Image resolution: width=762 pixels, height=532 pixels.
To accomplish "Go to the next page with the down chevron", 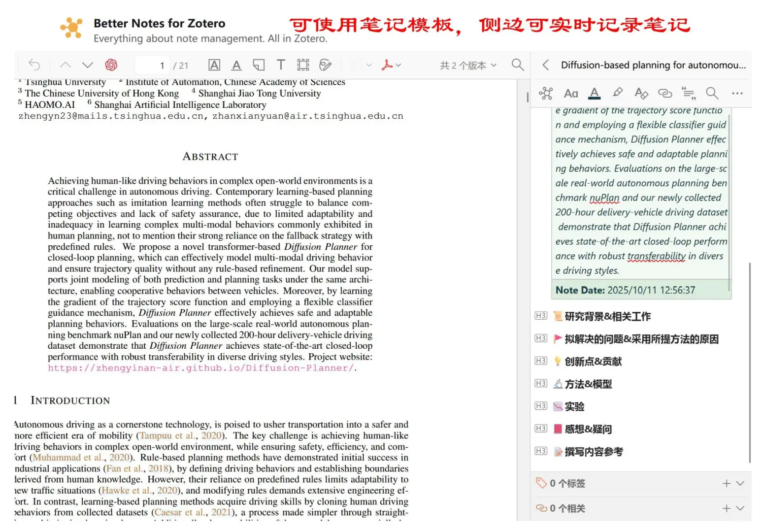I will [x=88, y=65].
